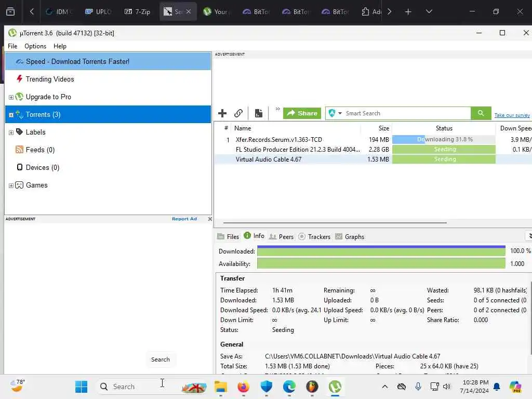The image size is (532, 399).
Task: Click the Report Ad link
Action: pos(184,219)
